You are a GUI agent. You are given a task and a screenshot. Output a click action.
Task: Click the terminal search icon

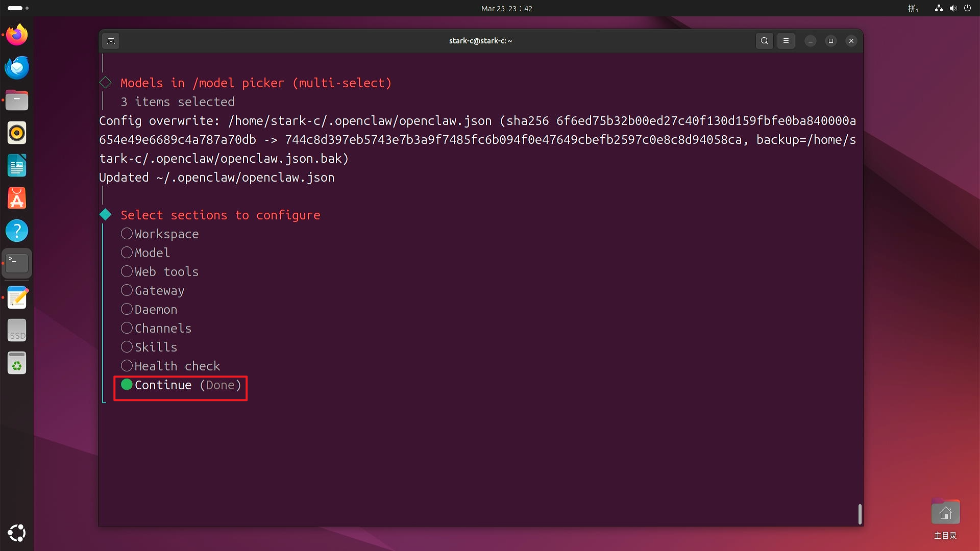click(764, 41)
